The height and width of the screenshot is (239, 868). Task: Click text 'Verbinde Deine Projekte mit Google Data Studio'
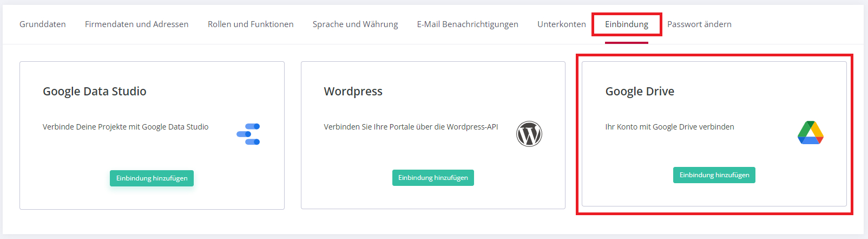pos(126,127)
